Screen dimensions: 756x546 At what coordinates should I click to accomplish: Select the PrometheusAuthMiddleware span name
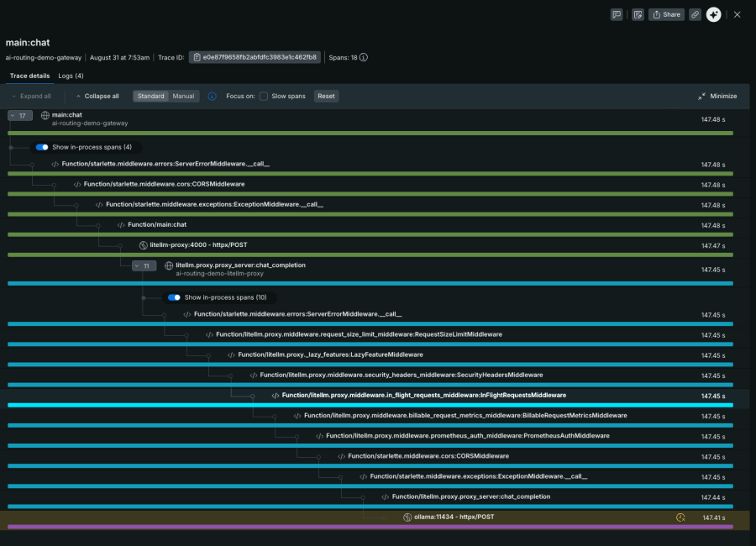468,436
